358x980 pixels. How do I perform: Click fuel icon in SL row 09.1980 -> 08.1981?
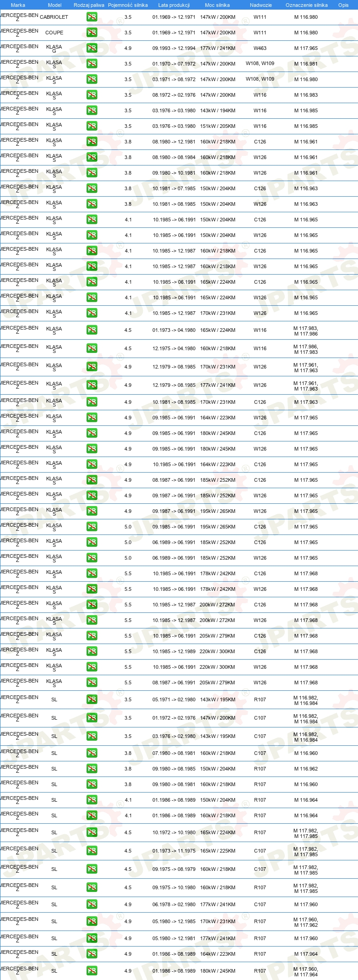coord(92,784)
